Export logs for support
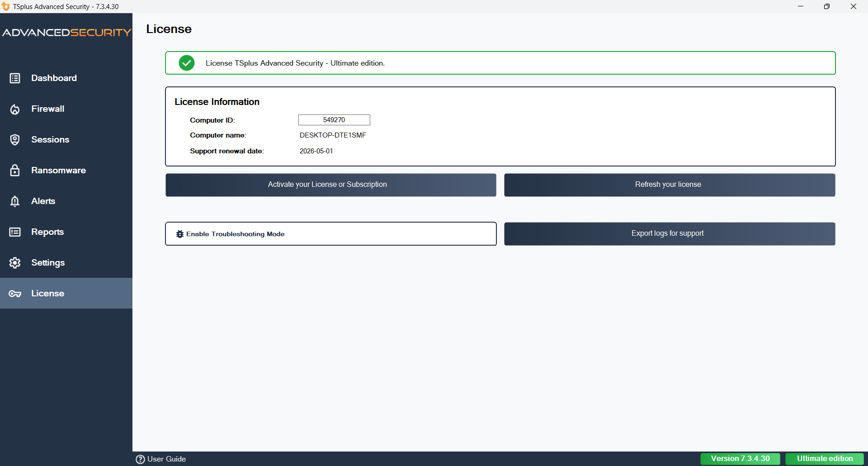 point(670,234)
